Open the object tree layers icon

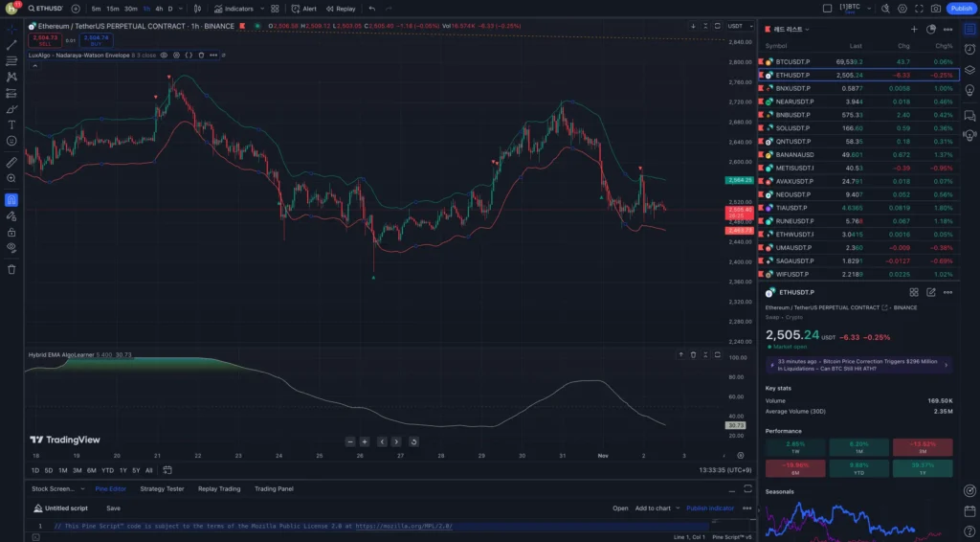(x=970, y=70)
